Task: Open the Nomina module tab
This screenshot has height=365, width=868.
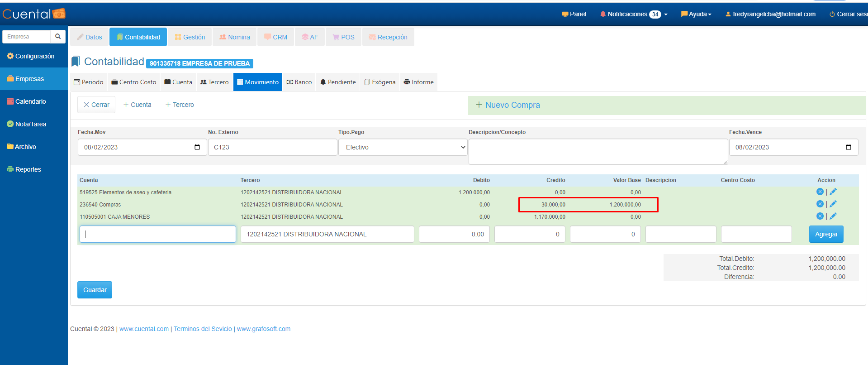Action: point(234,37)
